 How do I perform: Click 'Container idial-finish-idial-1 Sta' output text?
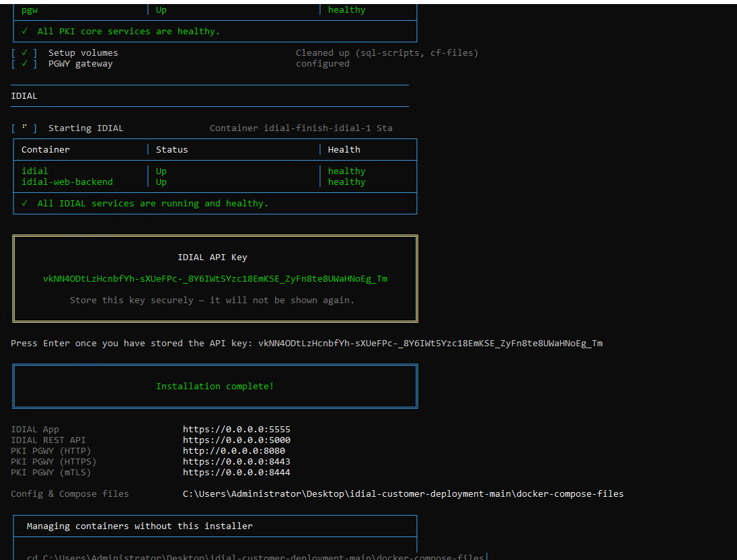[x=301, y=128]
